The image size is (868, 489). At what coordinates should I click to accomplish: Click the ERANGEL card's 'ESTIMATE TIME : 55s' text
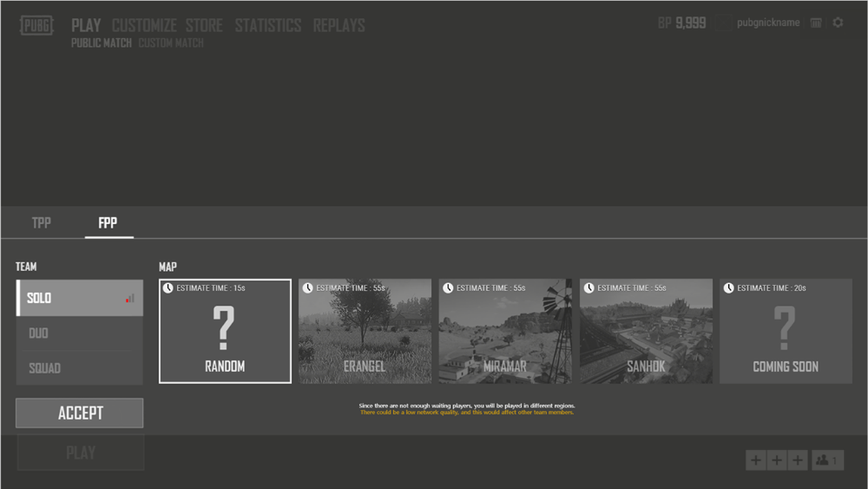point(351,288)
